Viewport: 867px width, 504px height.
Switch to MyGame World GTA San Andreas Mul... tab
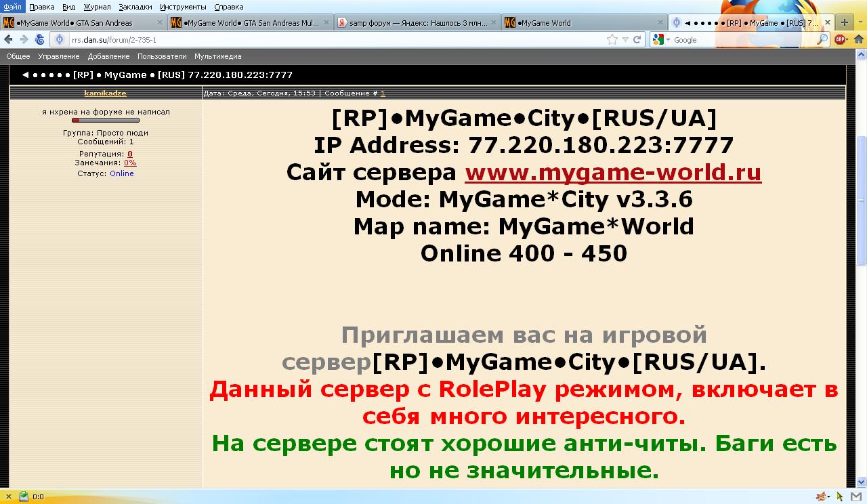tap(251, 22)
